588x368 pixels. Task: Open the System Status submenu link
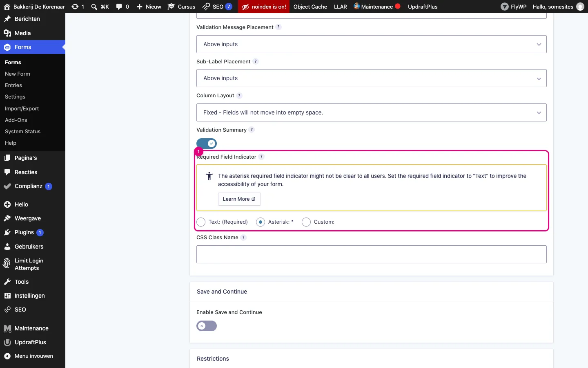click(x=23, y=131)
